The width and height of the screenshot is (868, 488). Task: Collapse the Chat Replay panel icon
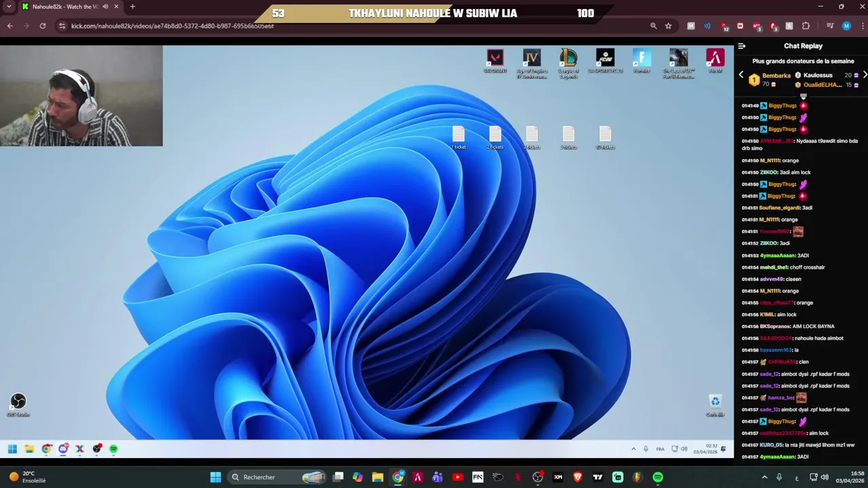[x=742, y=46]
